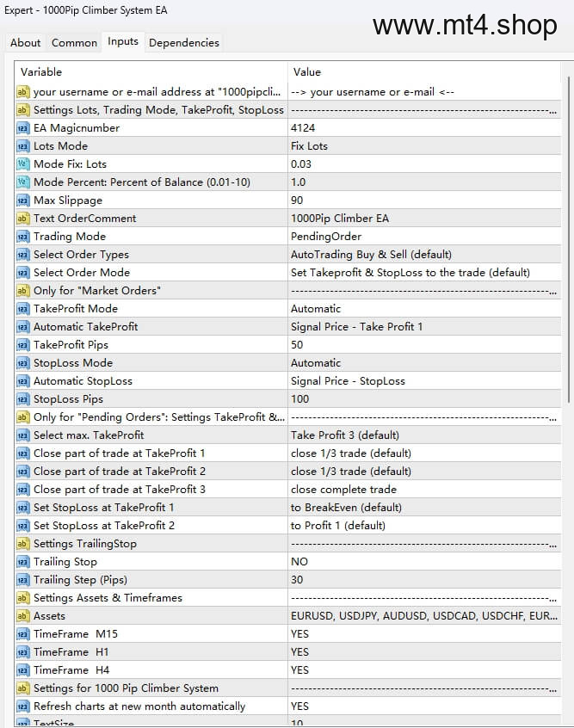Open the Signal Price - StopLoss value
Viewport: 574px width, 728px height.
pos(424,382)
